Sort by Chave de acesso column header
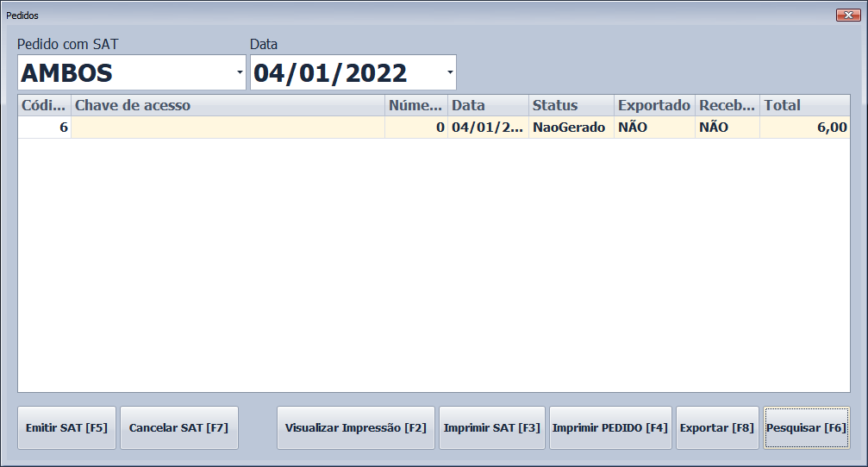Image resolution: width=868 pixels, height=467 pixels. [228, 105]
